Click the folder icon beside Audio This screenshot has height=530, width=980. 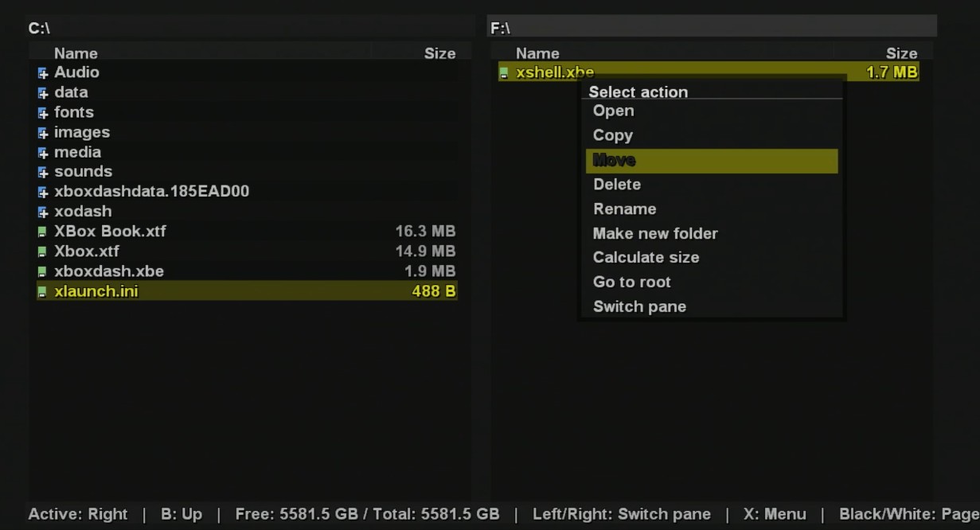(x=43, y=73)
